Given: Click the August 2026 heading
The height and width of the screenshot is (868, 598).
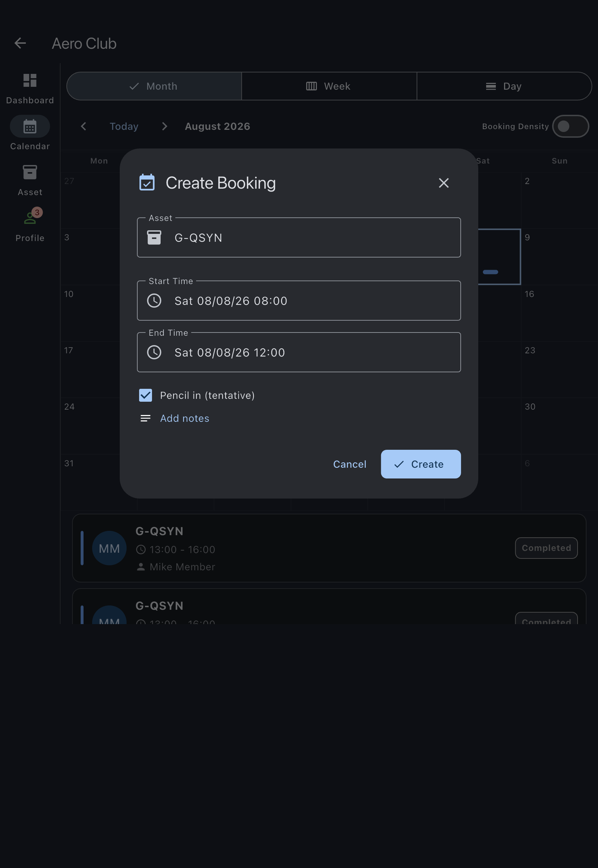Looking at the screenshot, I should [x=217, y=126].
